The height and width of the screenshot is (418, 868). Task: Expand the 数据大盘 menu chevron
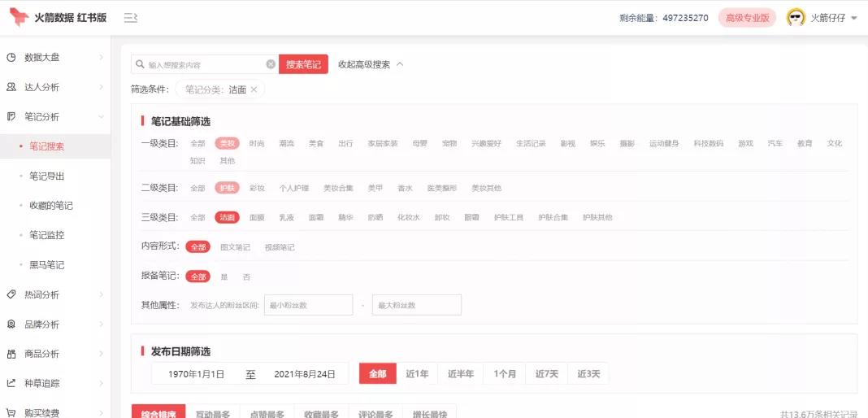click(101, 57)
